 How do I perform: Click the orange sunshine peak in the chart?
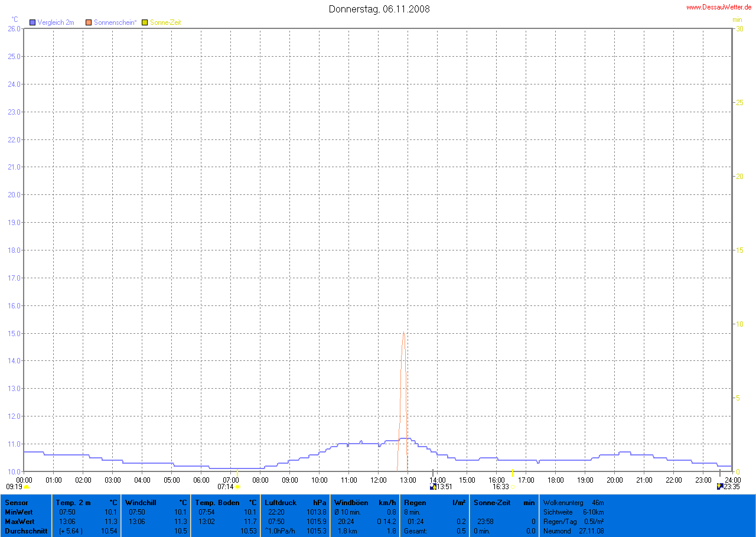pyautogui.click(x=403, y=333)
